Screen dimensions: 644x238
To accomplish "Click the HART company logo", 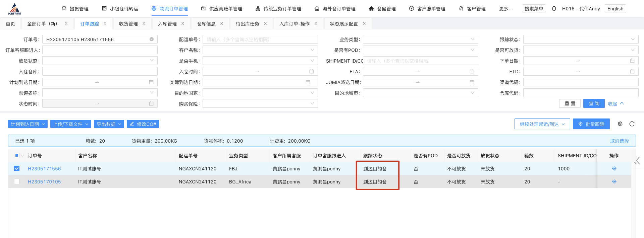I will tap(15, 9).
